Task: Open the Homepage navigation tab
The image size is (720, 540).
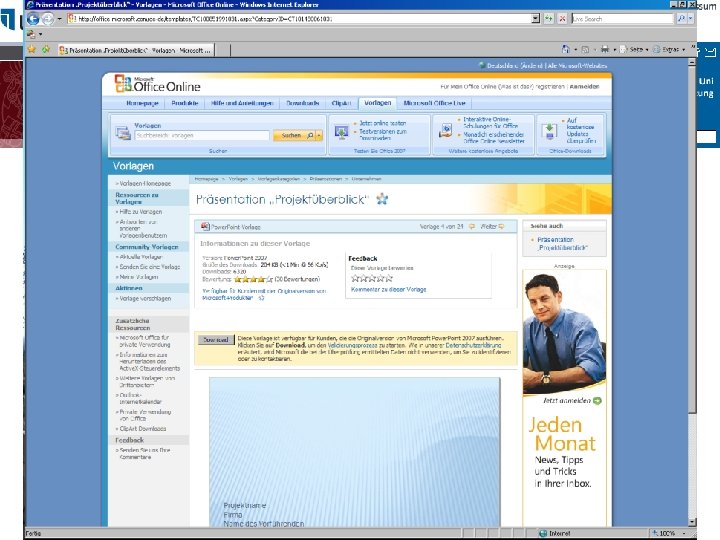Action: tap(142, 103)
